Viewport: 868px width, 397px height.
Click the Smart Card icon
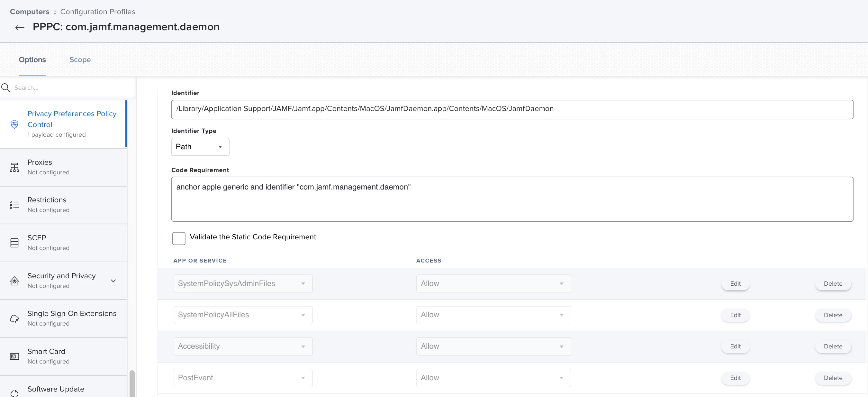click(x=14, y=356)
